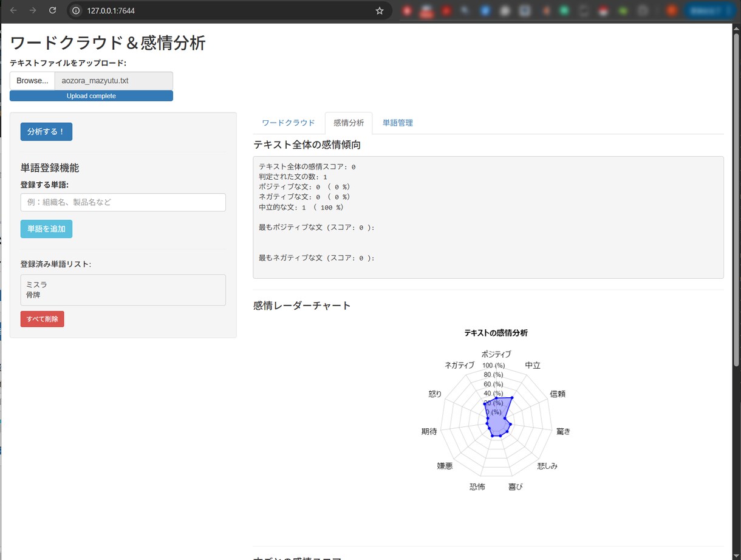Click the site info icon in address bar
741x560 pixels.
(76, 10)
